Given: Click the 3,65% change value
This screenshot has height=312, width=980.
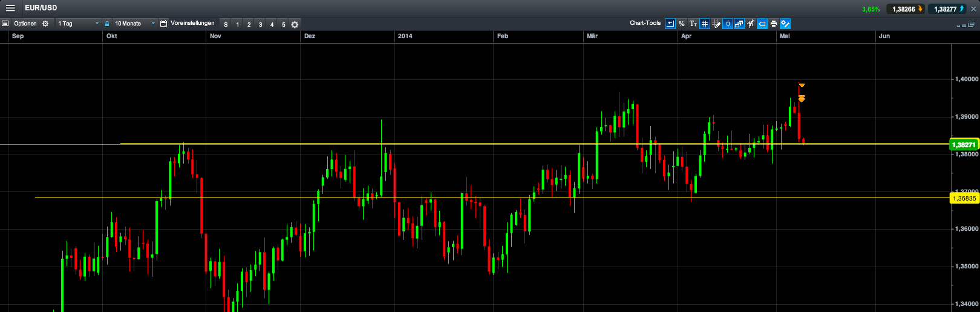Looking at the screenshot, I should click(x=871, y=9).
